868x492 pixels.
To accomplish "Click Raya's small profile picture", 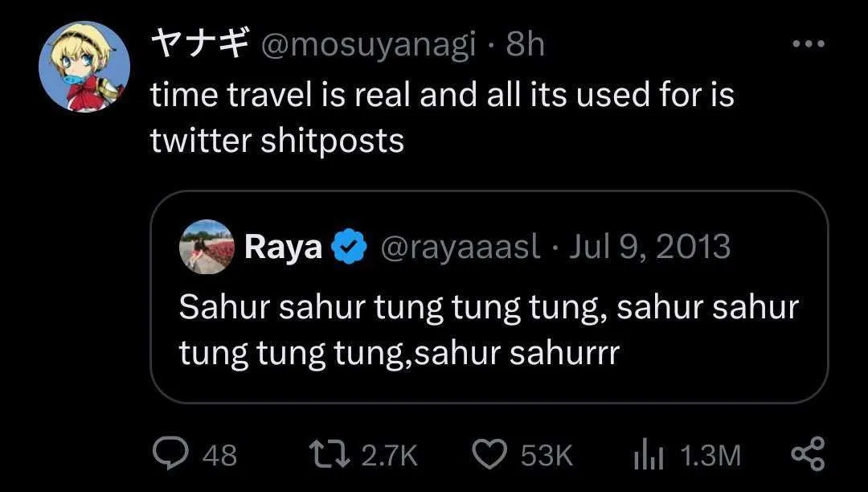I will coord(207,248).
